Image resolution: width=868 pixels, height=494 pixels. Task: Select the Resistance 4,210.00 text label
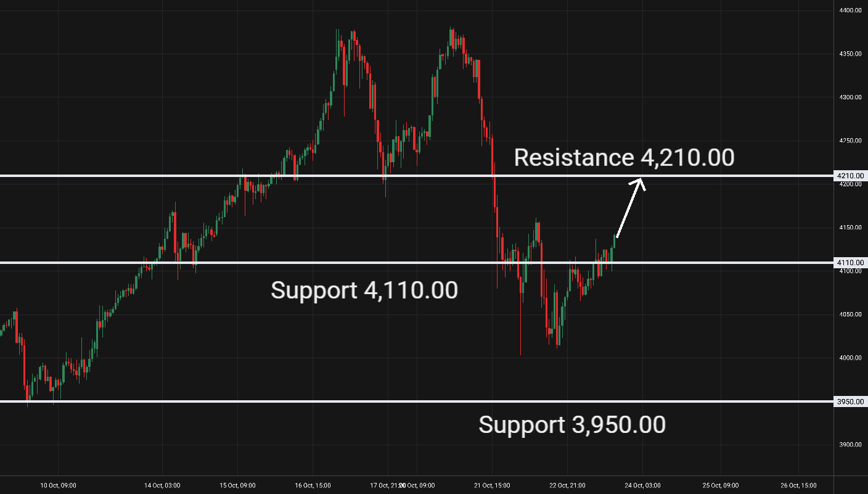point(624,158)
